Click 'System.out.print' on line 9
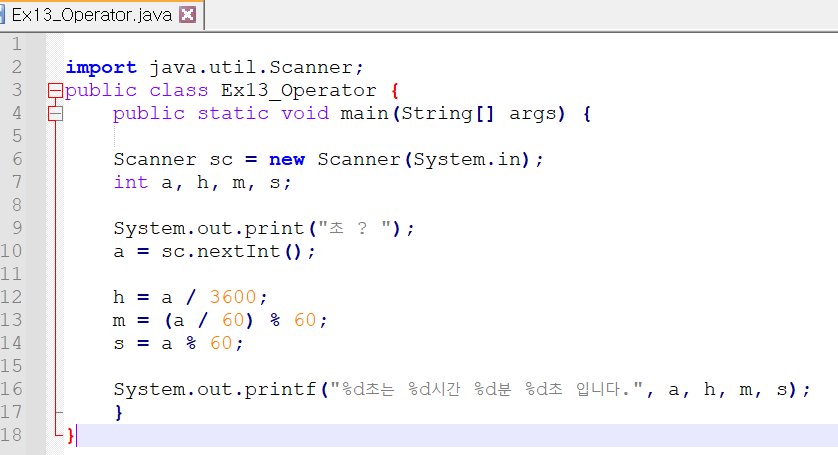 pyautogui.click(x=208, y=228)
